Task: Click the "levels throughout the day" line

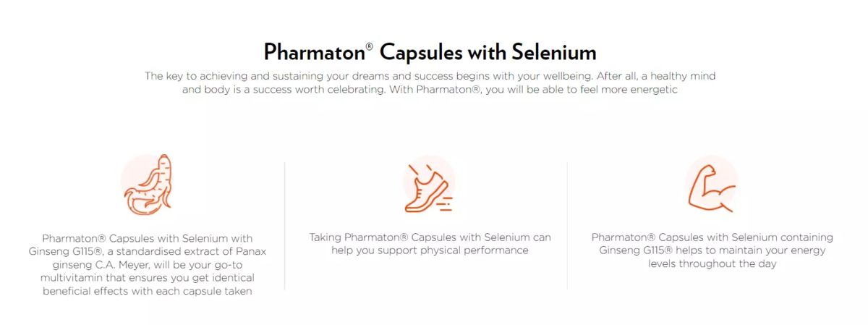Action: click(x=712, y=264)
